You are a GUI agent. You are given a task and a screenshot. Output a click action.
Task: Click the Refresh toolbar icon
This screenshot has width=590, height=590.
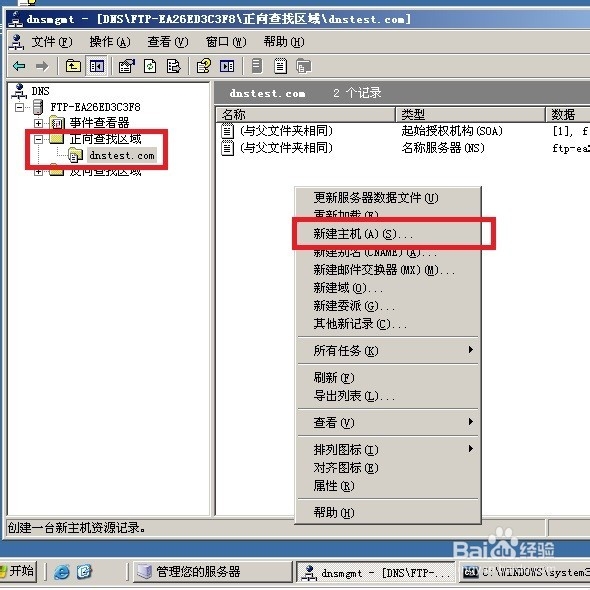coord(150,66)
